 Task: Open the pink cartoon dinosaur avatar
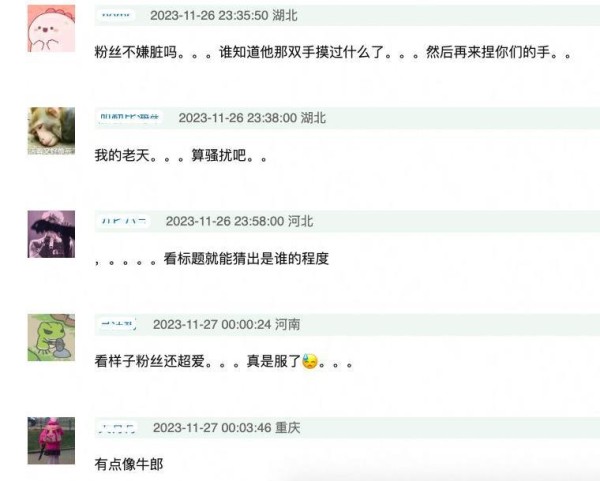(x=51, y=28)
